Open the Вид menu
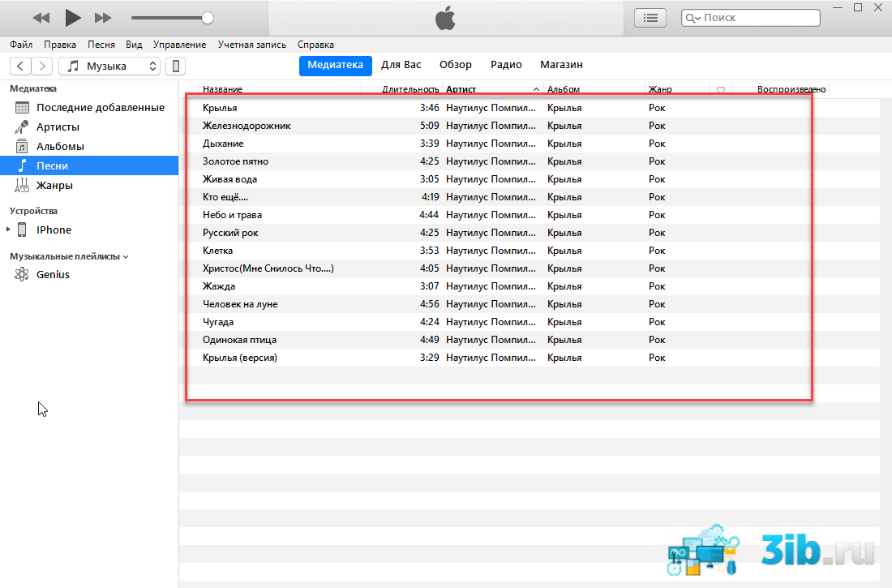Viewport: 892px width, 588px height. (135, 45)
